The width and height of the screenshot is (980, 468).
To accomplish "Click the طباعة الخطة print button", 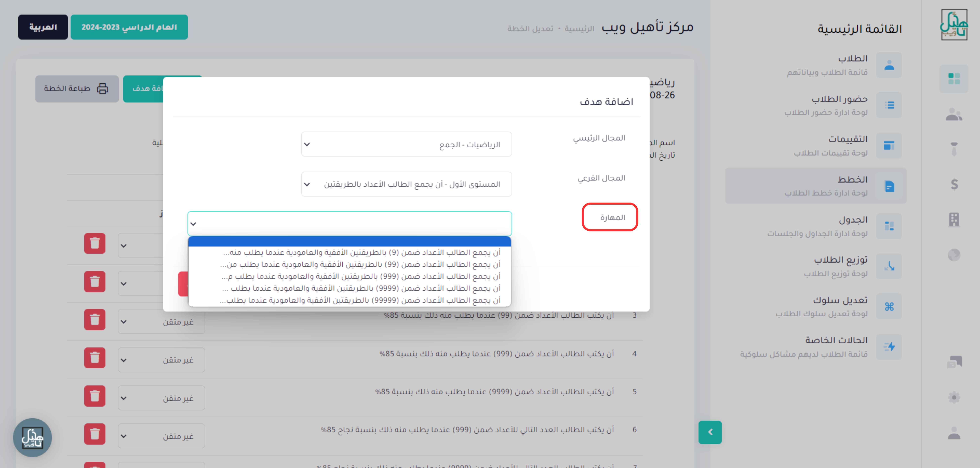I will point(77,89).
